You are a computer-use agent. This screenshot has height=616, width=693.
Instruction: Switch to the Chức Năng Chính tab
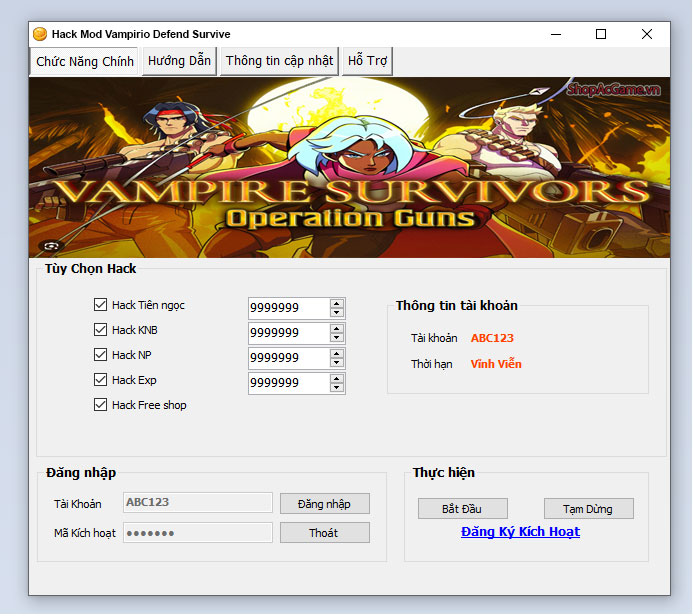pyautogui.click(x=84, y=61)
